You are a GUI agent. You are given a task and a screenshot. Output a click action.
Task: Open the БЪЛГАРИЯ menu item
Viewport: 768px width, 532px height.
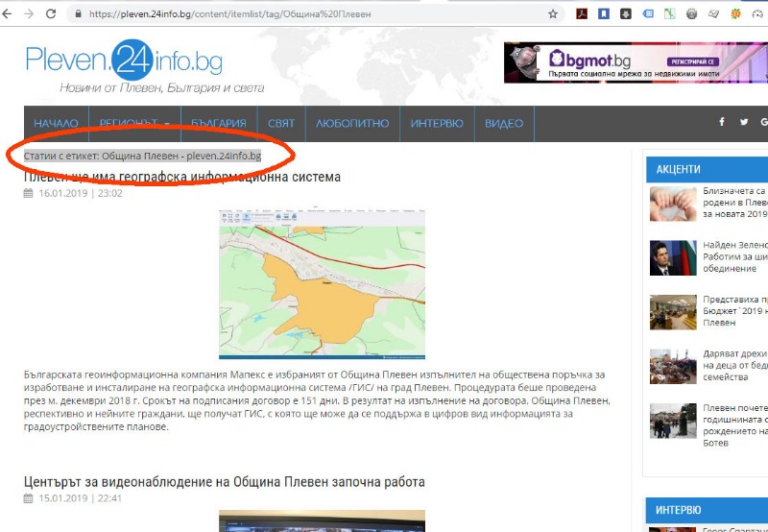coord(219,124)
